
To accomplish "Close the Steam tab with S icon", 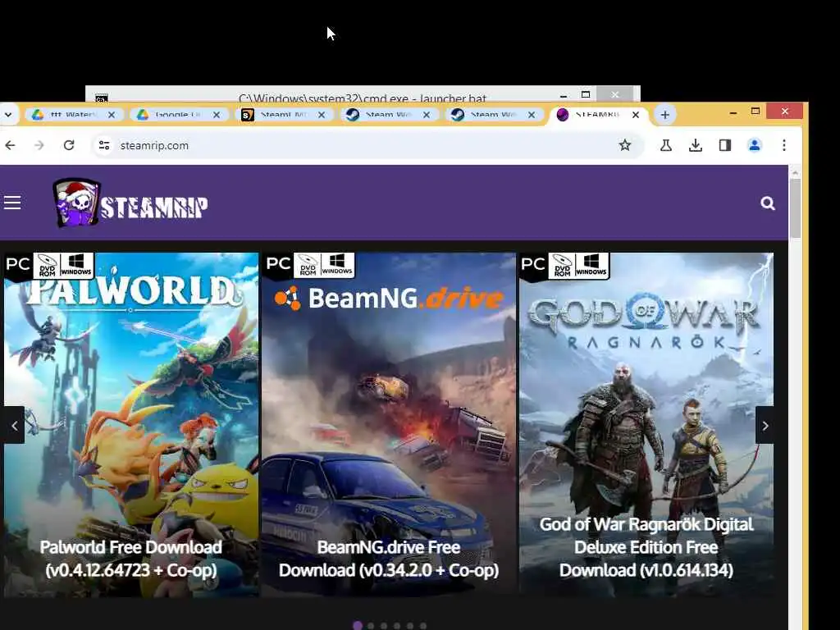I will point(322,115).
